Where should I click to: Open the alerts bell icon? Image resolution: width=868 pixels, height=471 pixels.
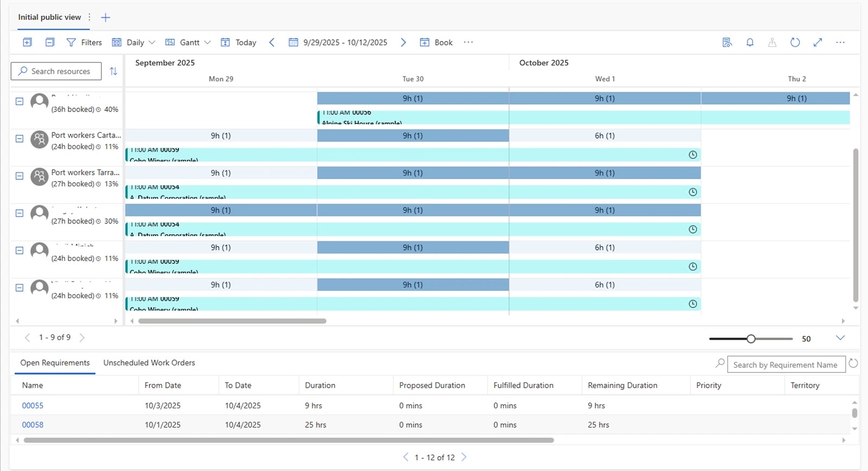click(750, 42)
